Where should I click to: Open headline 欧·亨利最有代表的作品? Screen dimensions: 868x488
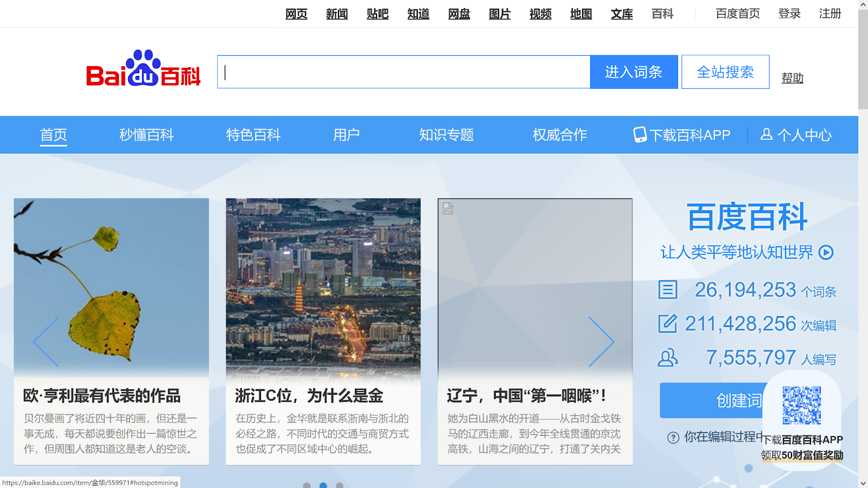click(102, 396)
